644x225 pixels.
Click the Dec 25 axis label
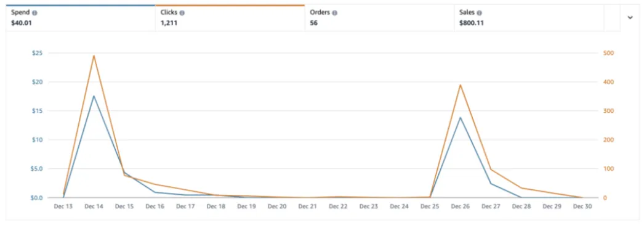[x=430, y=207]
